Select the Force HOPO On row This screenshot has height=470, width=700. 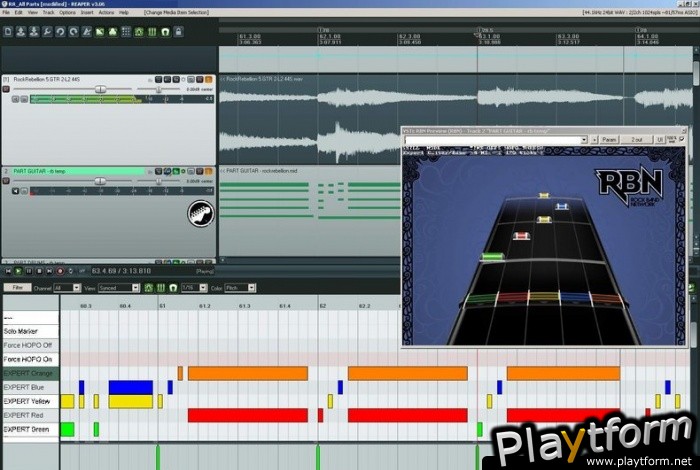(x=30, y=359)
